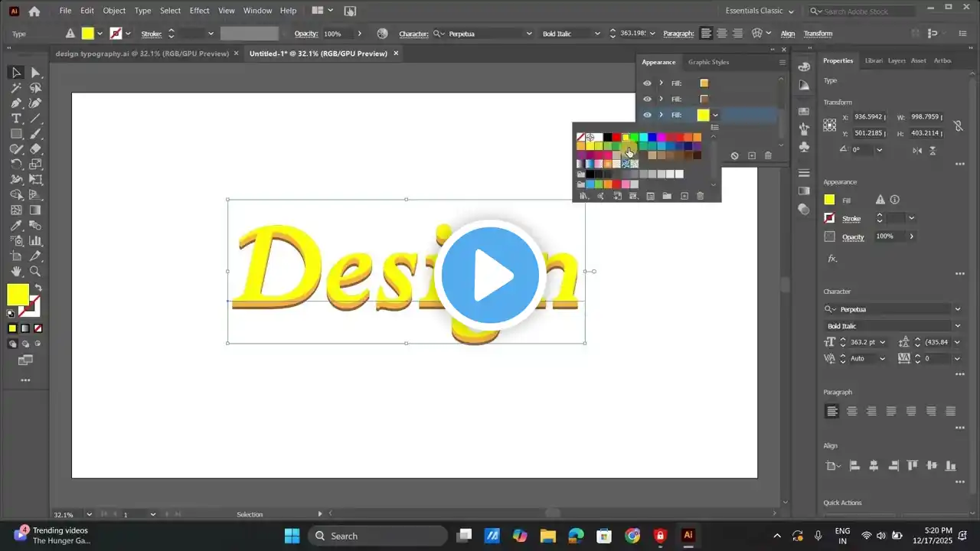Image resolution: width=980 pixels, height=551 pixels.
Task: Expand the brown Fill row in Appearance
Action: click(661, 99)
